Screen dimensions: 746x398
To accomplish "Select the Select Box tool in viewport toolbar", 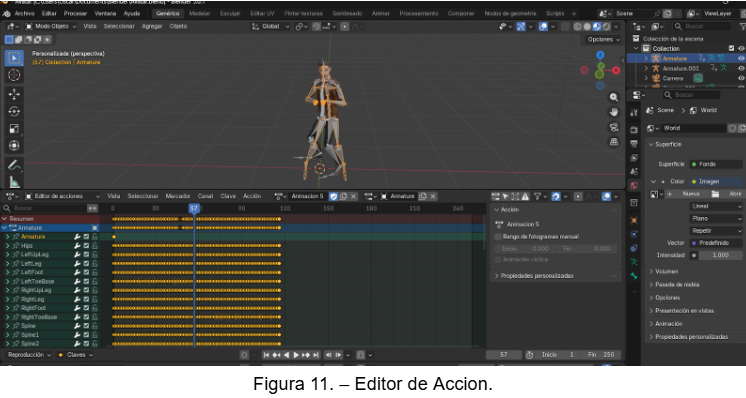I will point(14,58).
